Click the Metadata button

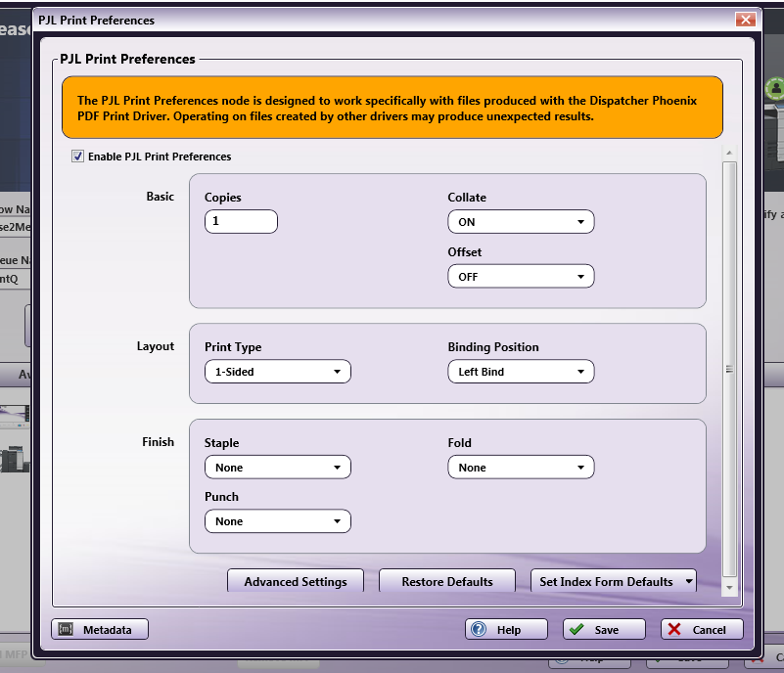(100, 630)
